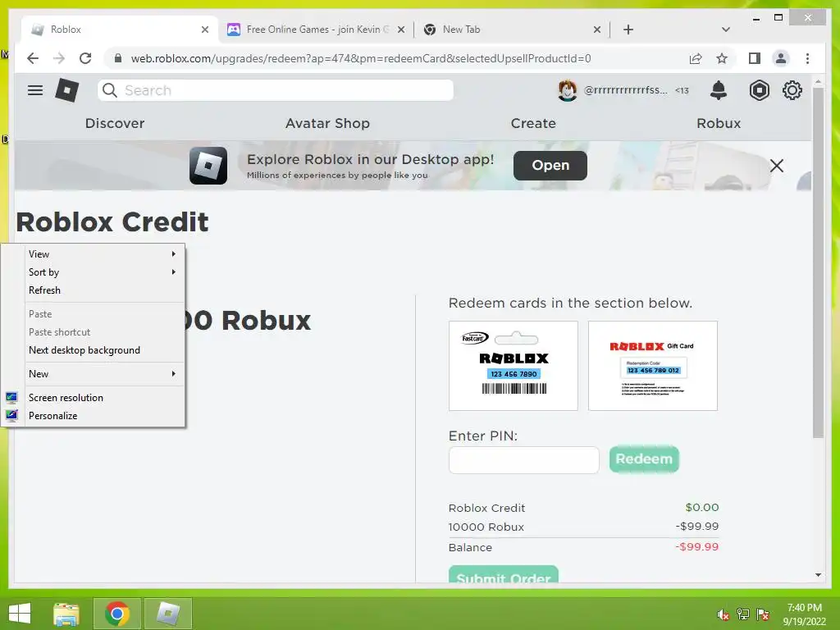Click the Roblox taskbar icon

(x=168, y=614)
